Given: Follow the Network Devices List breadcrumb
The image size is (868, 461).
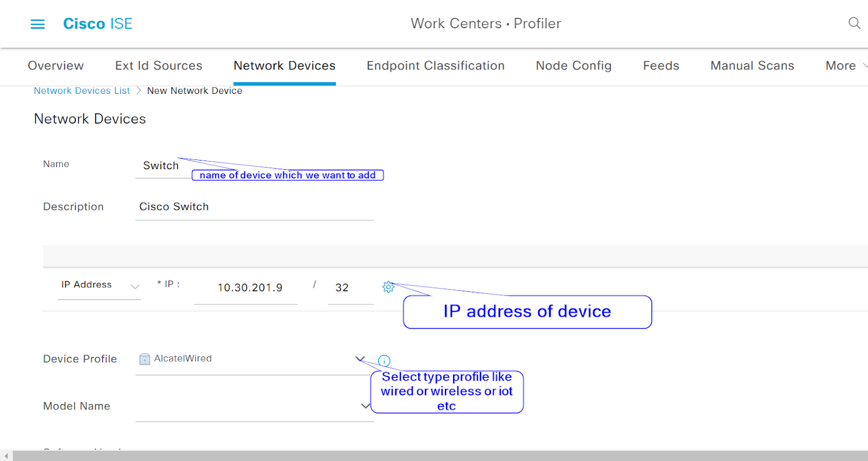Looking at the screenshot, I should coord(82,91).
